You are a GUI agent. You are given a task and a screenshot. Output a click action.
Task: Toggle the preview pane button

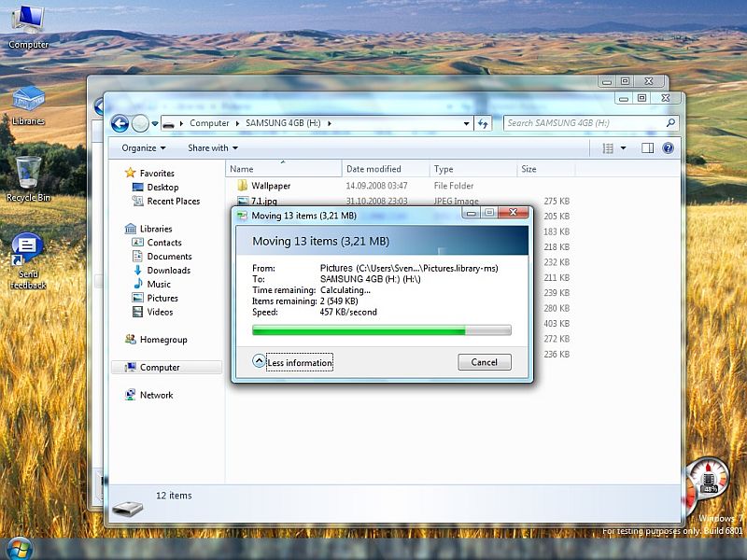[x=647, y=148]
